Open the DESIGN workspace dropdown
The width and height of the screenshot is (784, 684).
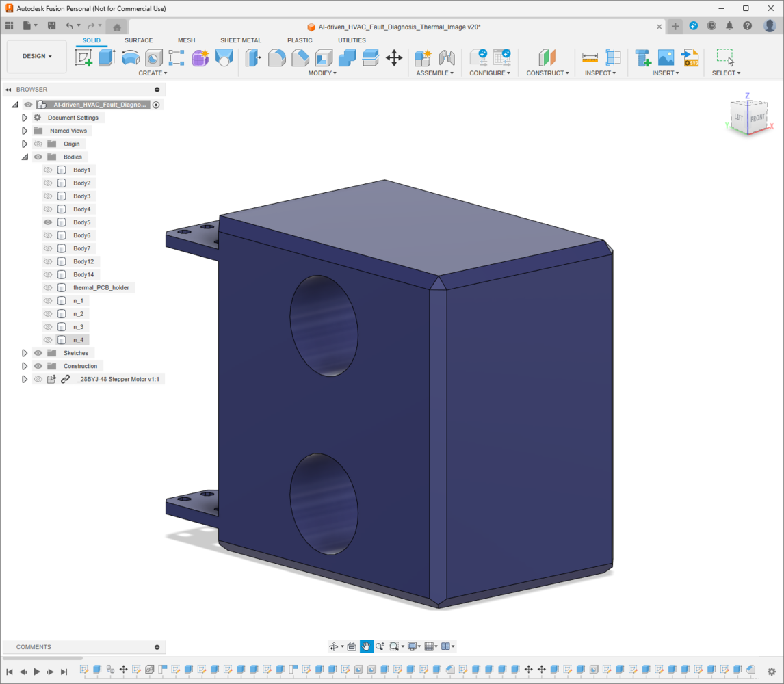point(37,57)
